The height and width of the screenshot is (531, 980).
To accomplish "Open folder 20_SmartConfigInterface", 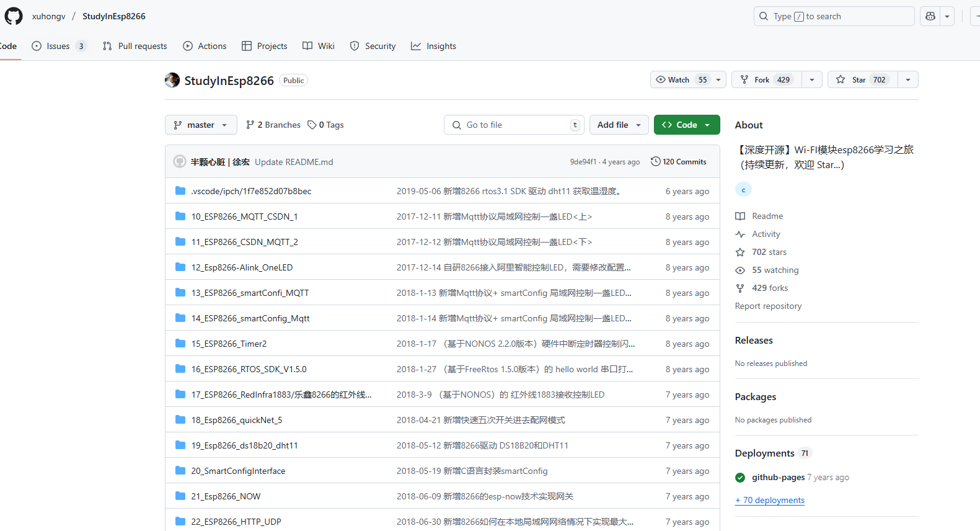I will [238, 471].
